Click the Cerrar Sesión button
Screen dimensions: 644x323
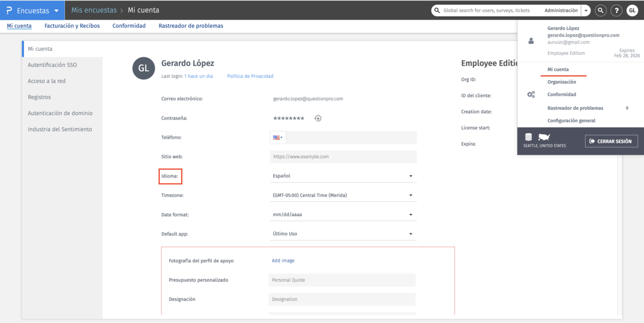(611, 141)
